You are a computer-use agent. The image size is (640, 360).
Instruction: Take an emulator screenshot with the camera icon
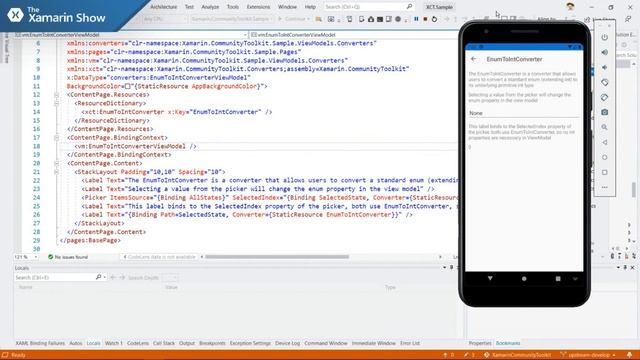[604, 112]
